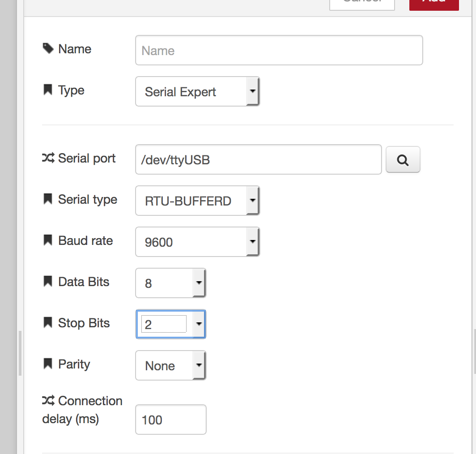This screenshot has height=454, width=476.
Task: Click the shuffle icon beside Serial port
Action: click(48, 158)
